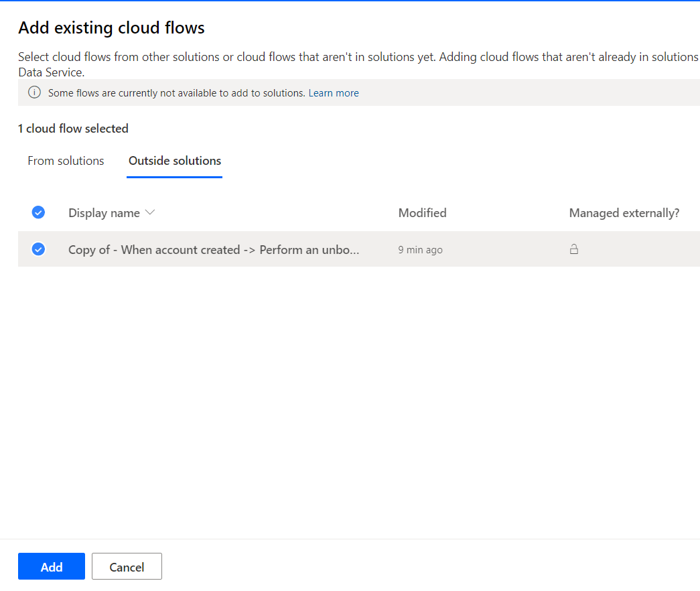The image size is (700, 591).
Task: Click the chevron next to Display name
Action: (x=149, y=212)
